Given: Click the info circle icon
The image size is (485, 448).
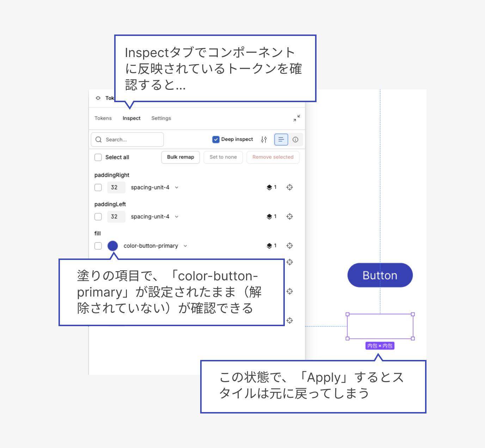Looking at the screenshot, I should click(295, 139).
